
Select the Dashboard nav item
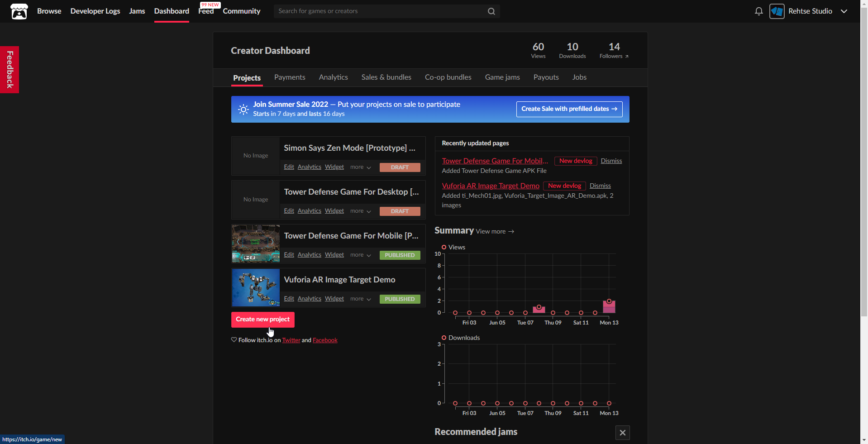[x=172, y=11]
